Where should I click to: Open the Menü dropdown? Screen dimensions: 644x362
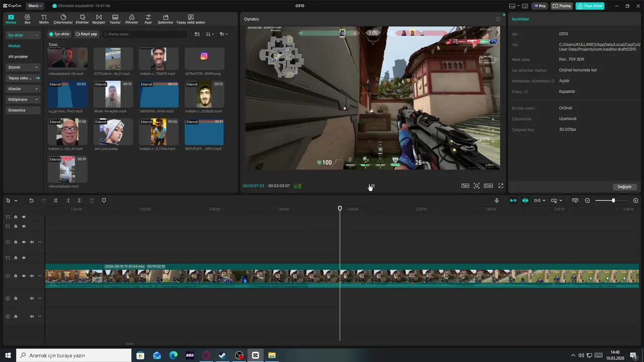(x=35, y=6)
